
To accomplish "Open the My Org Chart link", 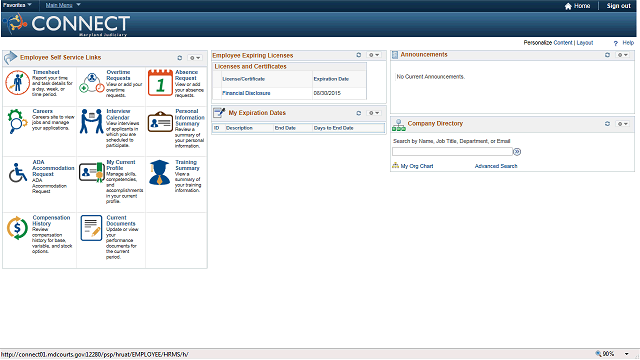I will coord(417,166).
